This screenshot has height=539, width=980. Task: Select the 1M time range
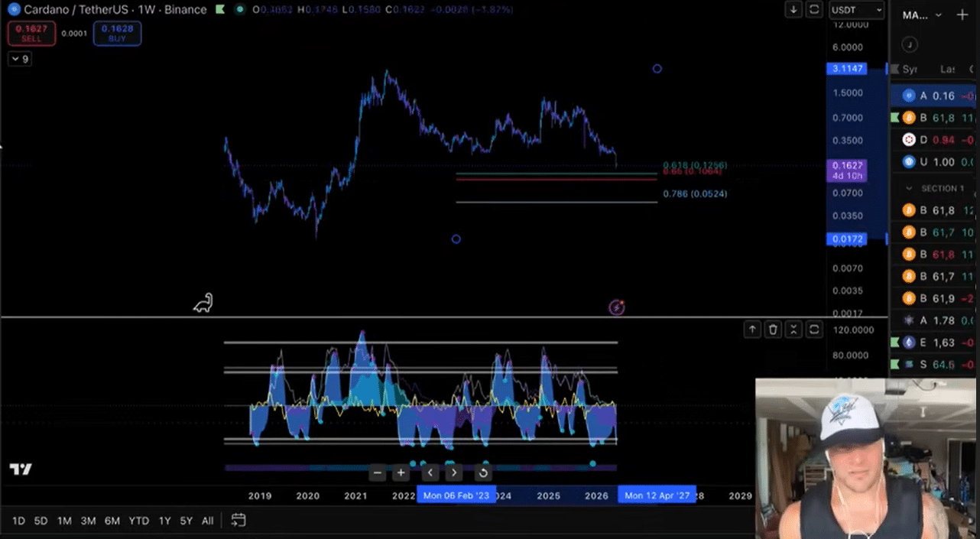64,521
